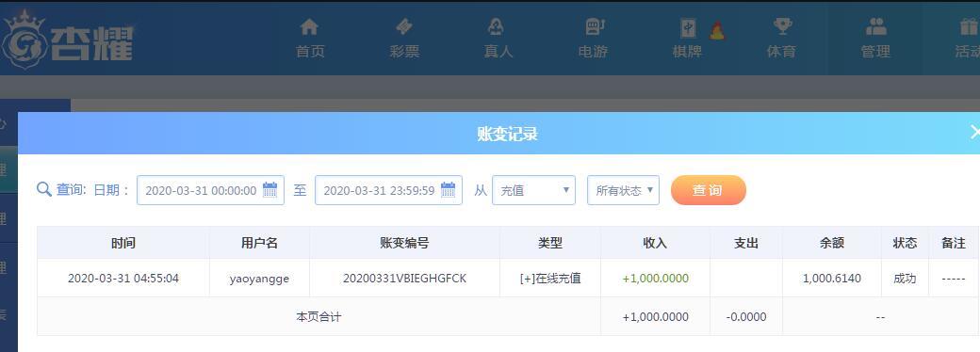Click the start date calendar icon
Image resolution: width=980 pixels, height=352 pixels.
pyautogui.click(x=270, y=190)
